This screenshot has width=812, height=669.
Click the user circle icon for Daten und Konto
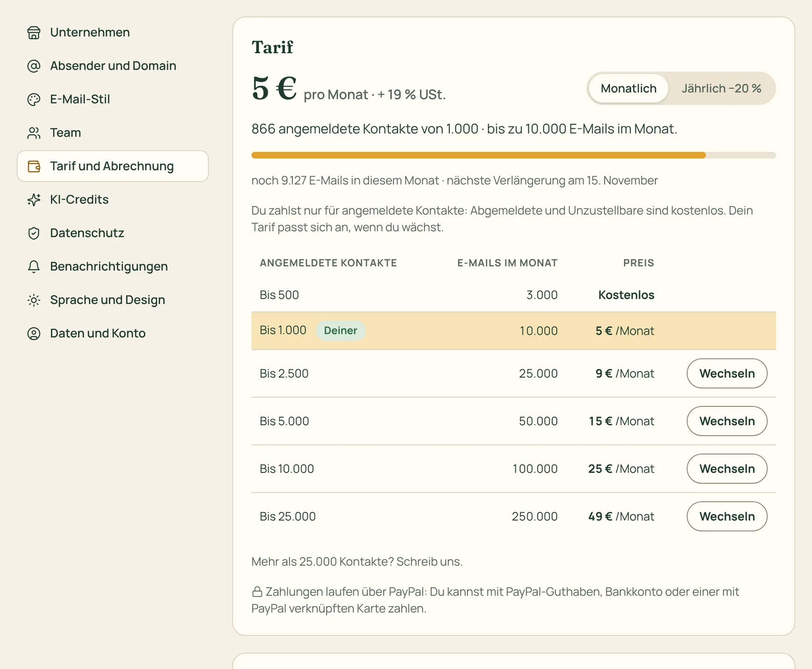click(34, 333)
